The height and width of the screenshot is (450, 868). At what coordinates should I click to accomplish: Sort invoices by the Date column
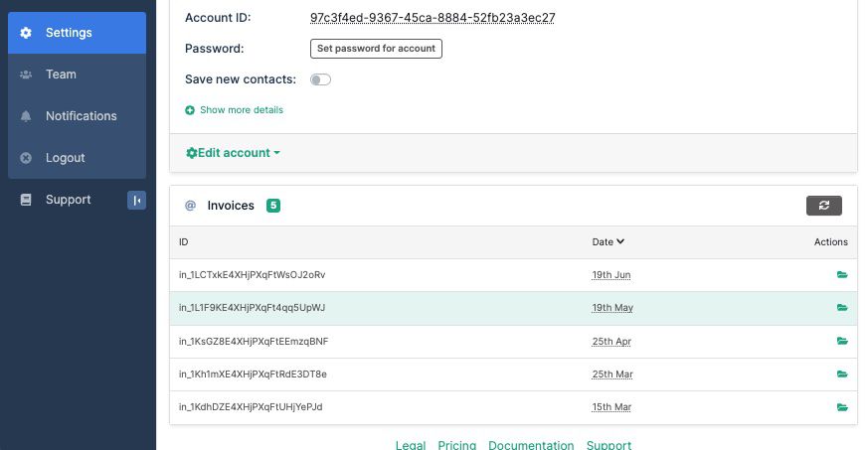coord(608,241)
